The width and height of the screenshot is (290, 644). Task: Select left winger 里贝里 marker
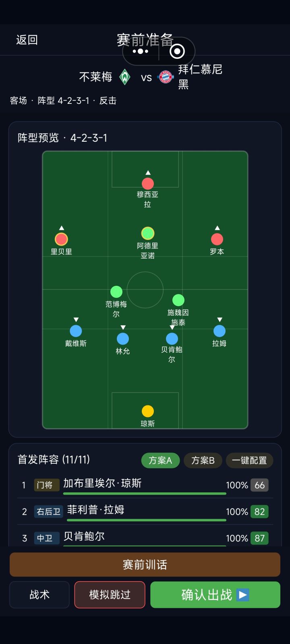click(61, 239)
